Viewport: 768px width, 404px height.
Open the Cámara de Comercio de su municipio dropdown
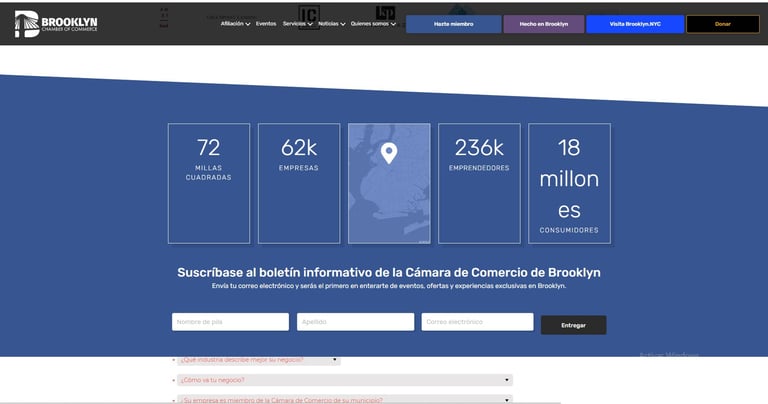coord(345,400)
